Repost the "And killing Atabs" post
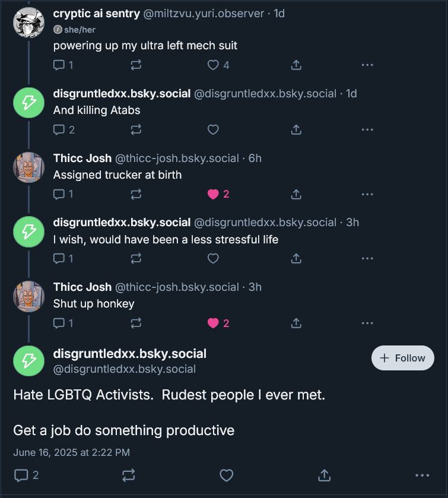The width and height of the screenshot is (448, 498). point(136,129)
